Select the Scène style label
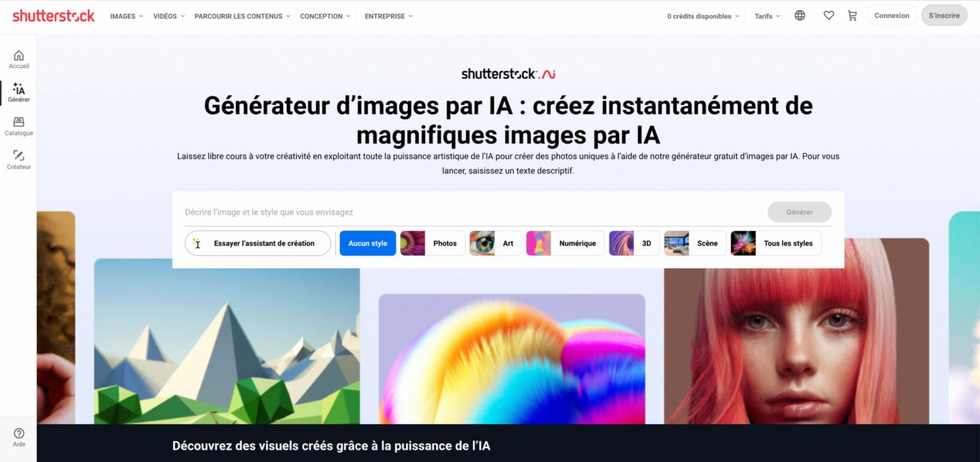This screenshot has height=462, width=980. click(707, 244)
